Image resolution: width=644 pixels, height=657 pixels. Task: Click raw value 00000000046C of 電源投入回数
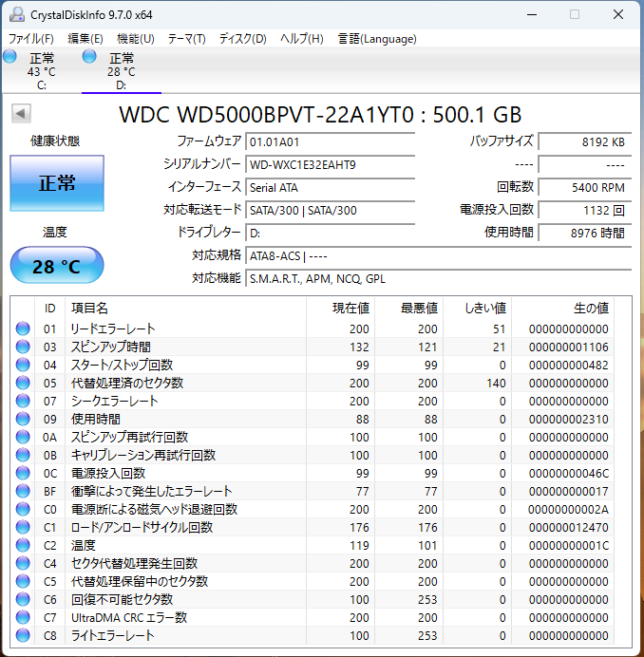click(x=569, y=474)
